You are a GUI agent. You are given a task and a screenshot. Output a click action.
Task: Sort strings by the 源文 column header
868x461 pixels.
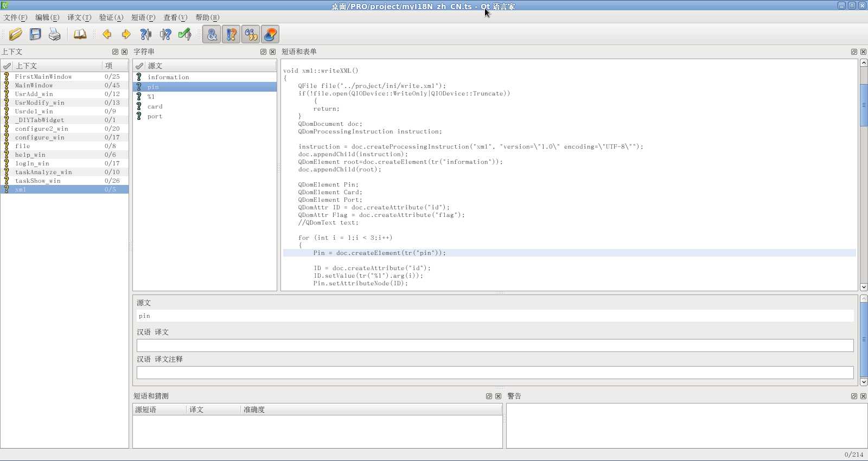pyautogui.click(x=210, y=66)
